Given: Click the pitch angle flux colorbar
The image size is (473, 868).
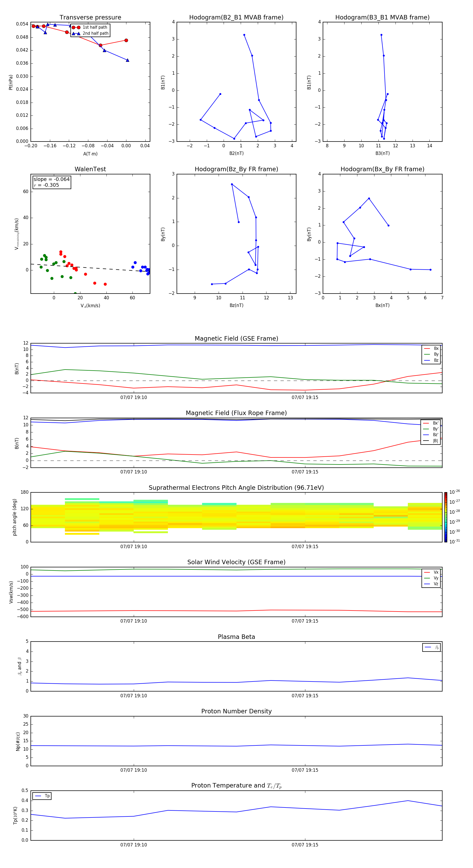Looking at the screenshot, I should [446, 517].
